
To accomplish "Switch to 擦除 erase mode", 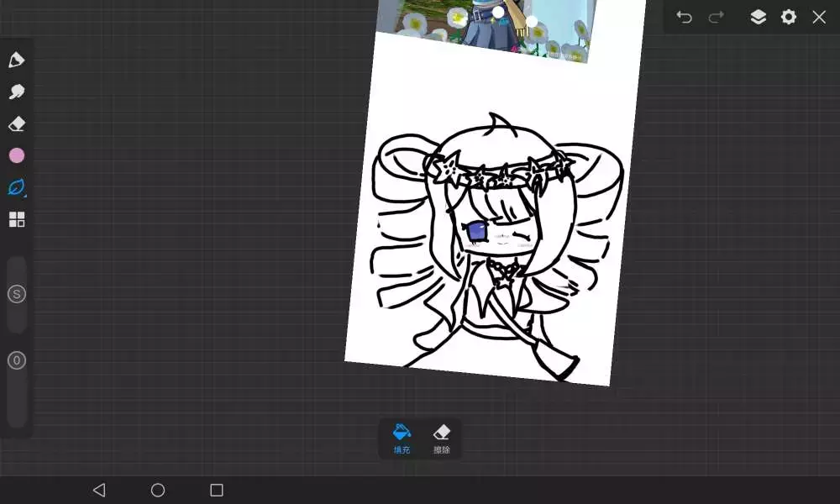I will pyautogui.click(x=442, y=438).
